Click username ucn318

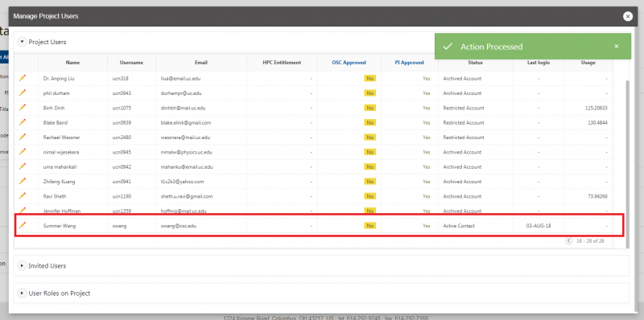tap(119, 78)
